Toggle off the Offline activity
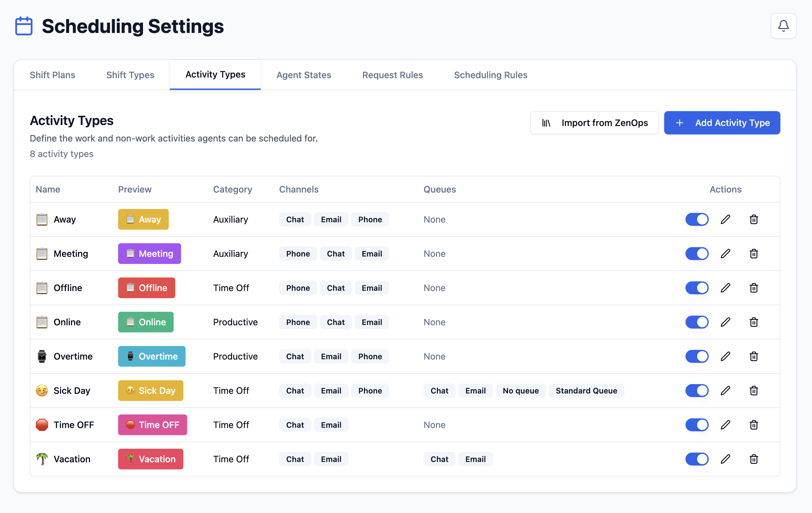812x513 pixels. pos(697,288)
